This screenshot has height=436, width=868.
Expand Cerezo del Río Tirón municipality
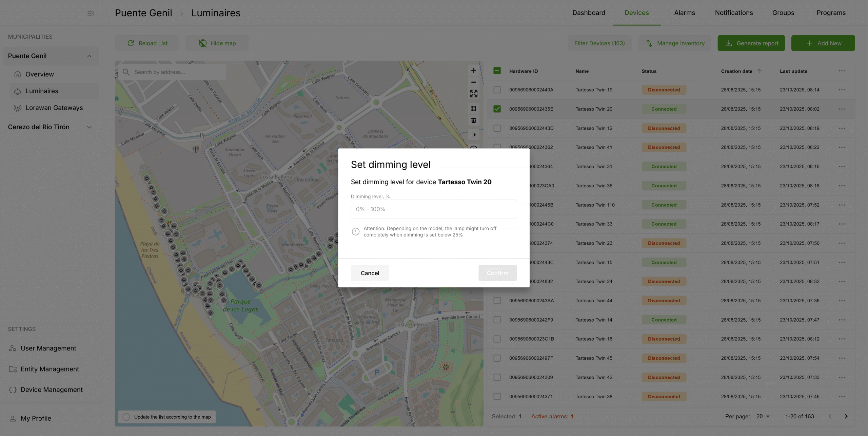[89, 127]
